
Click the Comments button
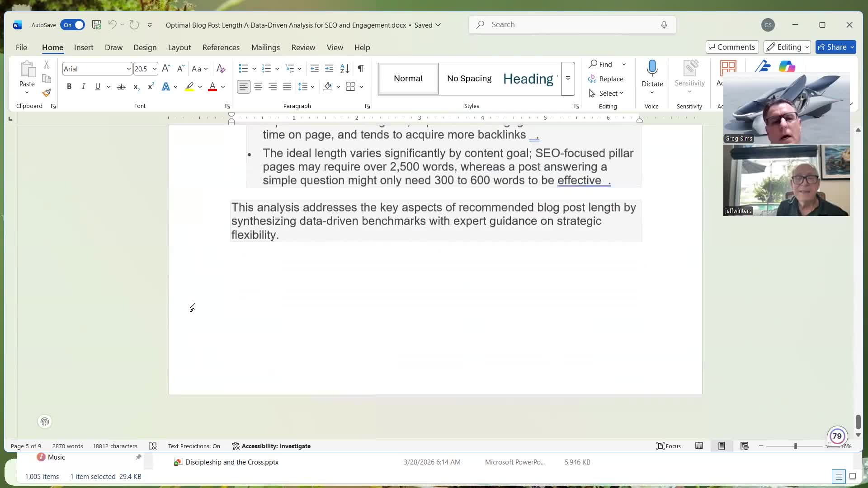(x=731, y=47)
